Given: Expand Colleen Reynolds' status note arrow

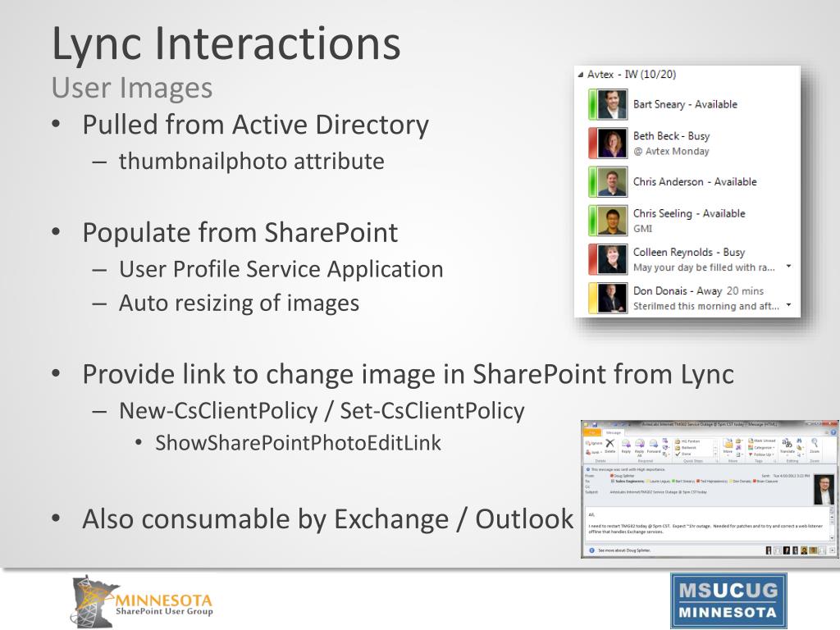Looking at the screenshot, I should (788, 267).
